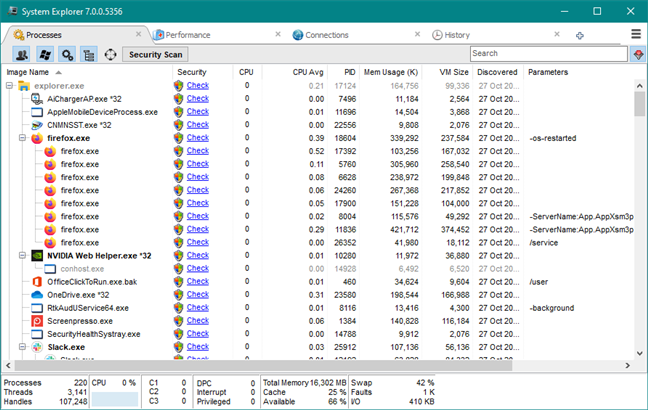Click the horizontal scrollbar left arrow
648x410 pixels.
(x=8, y=365)
